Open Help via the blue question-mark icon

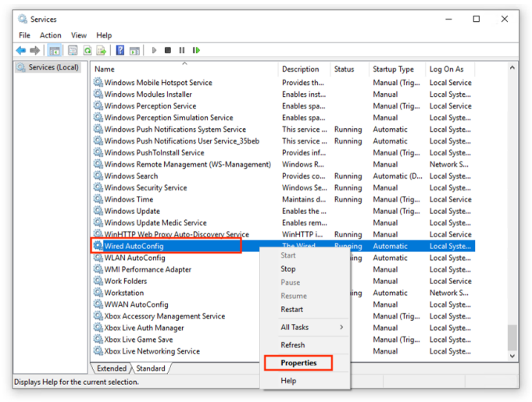pos(120,50)
